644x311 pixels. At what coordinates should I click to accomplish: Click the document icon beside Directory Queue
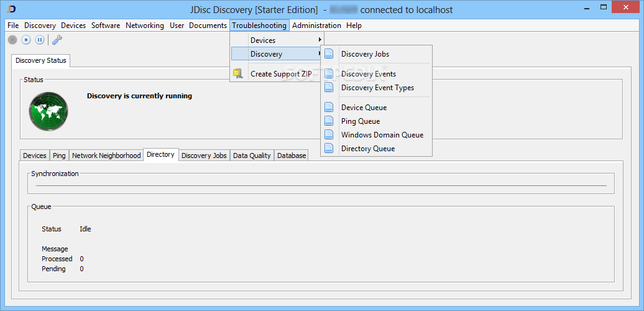[329, 148]
